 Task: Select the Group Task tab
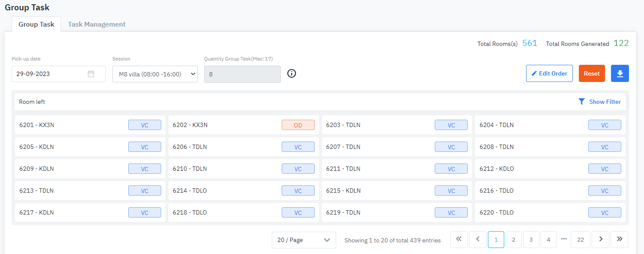click(x=36, y=24)
